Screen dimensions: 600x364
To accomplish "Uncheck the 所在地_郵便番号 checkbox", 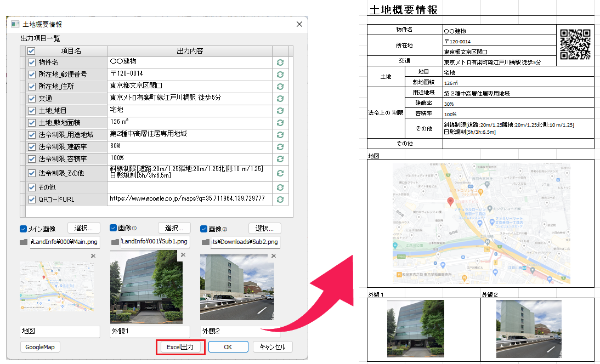I will (x=32, y=75).
